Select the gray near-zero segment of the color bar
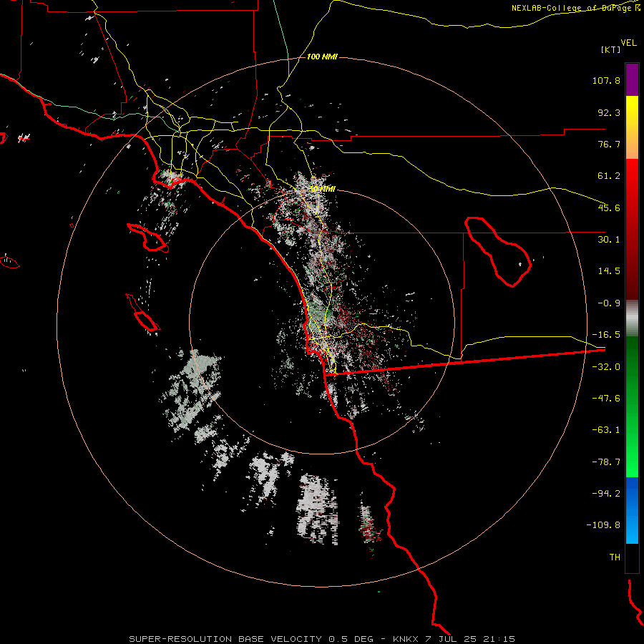The height and width of the screenshot is (644, 644). [x=632, y=318]
